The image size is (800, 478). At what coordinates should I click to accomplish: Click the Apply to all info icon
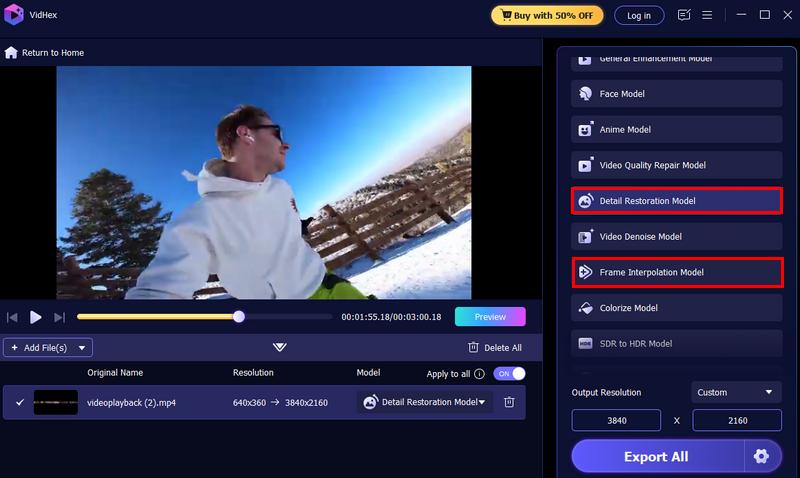(479, 373)
